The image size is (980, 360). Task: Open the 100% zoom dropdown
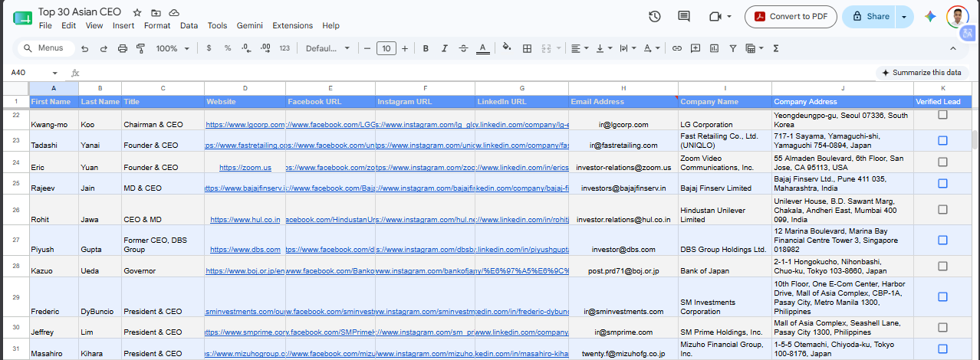[172, 48]
